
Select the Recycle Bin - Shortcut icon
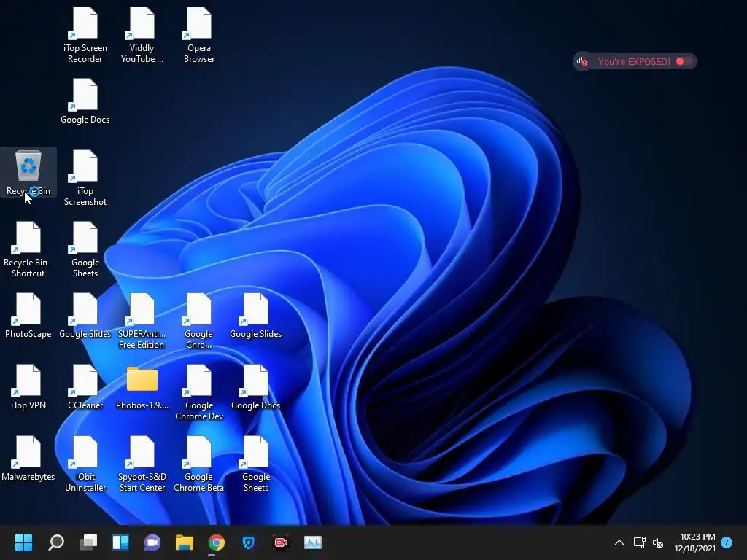28,250
